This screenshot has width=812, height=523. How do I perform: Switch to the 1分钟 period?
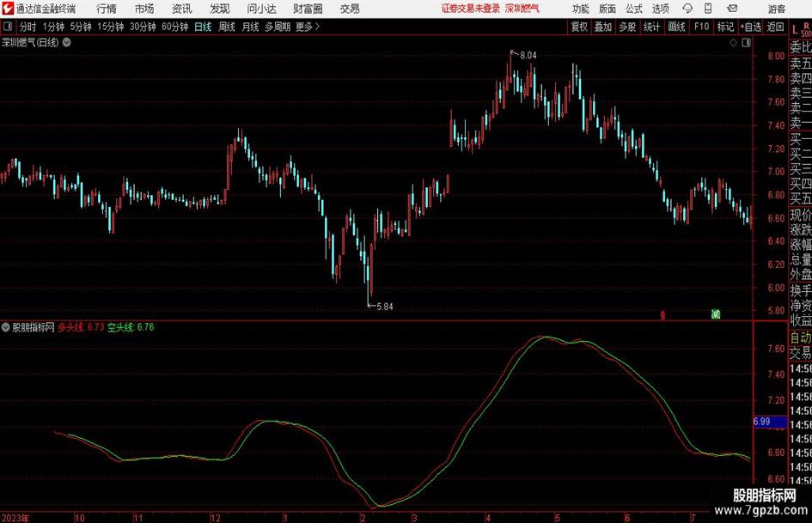52,27
